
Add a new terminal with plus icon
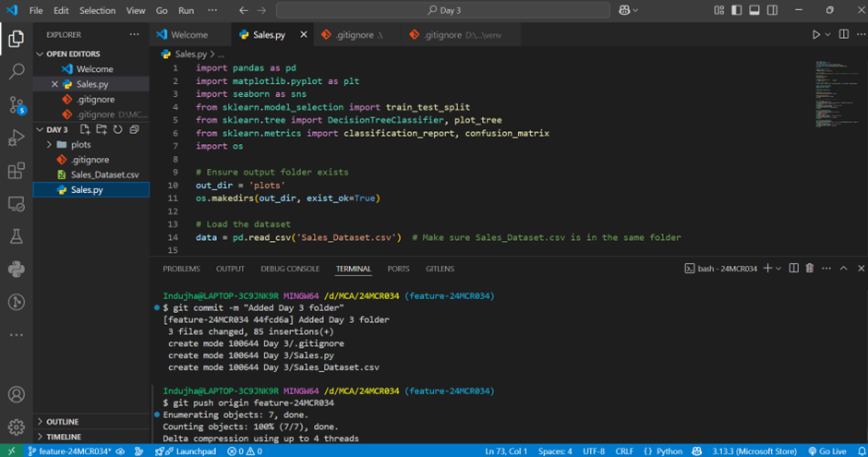tap(767, 269)
